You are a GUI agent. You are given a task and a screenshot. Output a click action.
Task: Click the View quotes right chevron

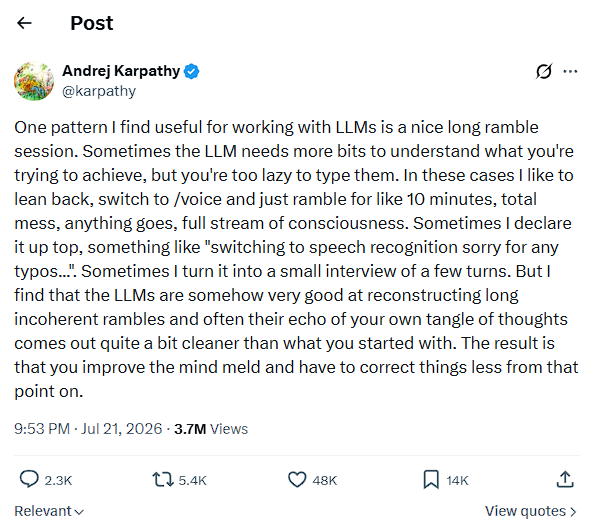point(573,512)
